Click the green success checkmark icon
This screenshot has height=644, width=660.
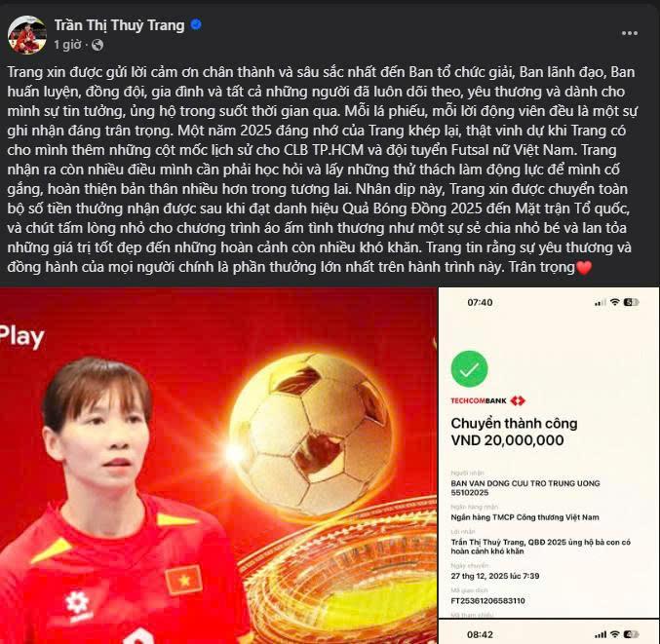[469, 369]
